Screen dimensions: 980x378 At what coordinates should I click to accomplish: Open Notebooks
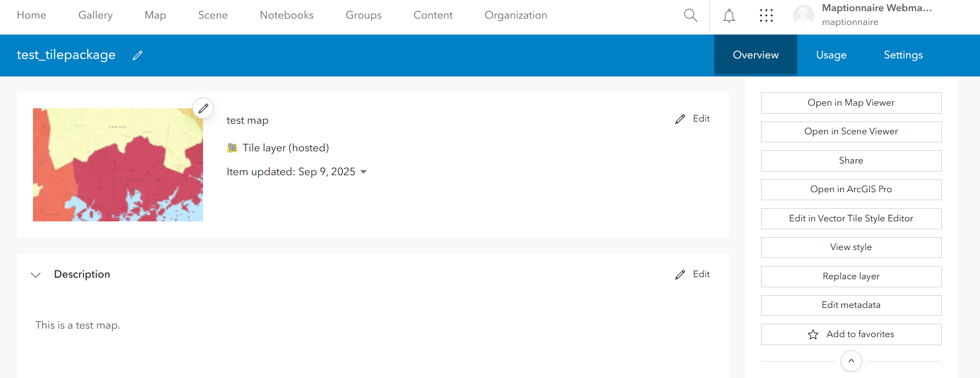tap(286, 15)
